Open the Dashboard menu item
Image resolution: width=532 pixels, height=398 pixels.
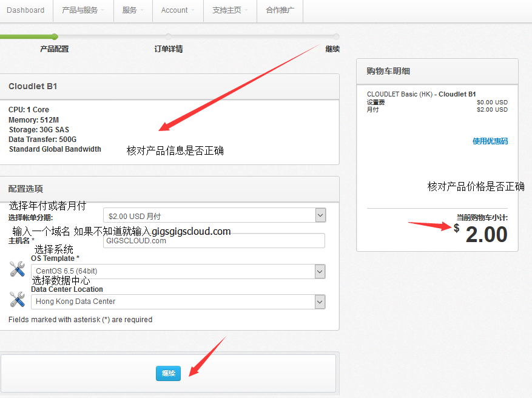(x=25, y=10)
